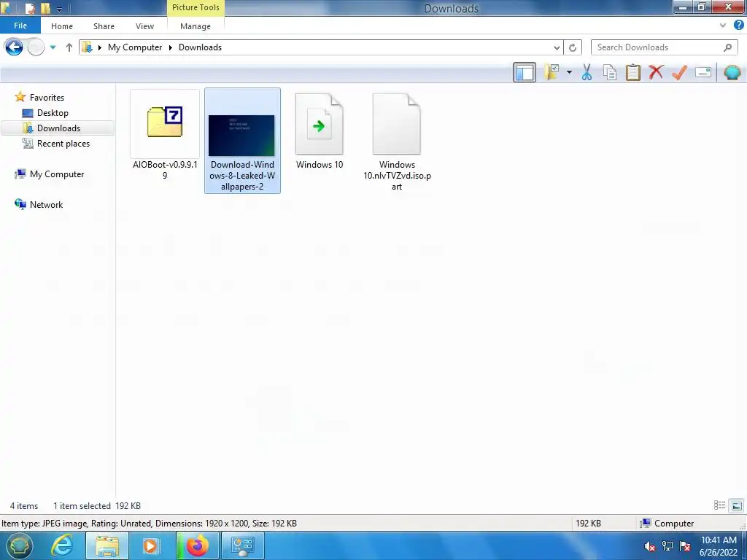Toggle the navigation pane layout icon

[x=524, y=72]
